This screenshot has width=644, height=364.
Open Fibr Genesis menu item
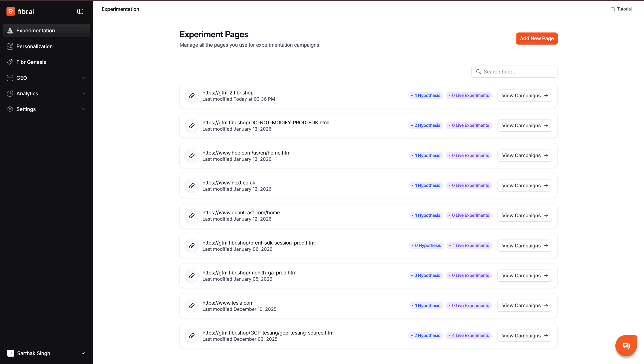pyautogui.click(x=31, y=62)
